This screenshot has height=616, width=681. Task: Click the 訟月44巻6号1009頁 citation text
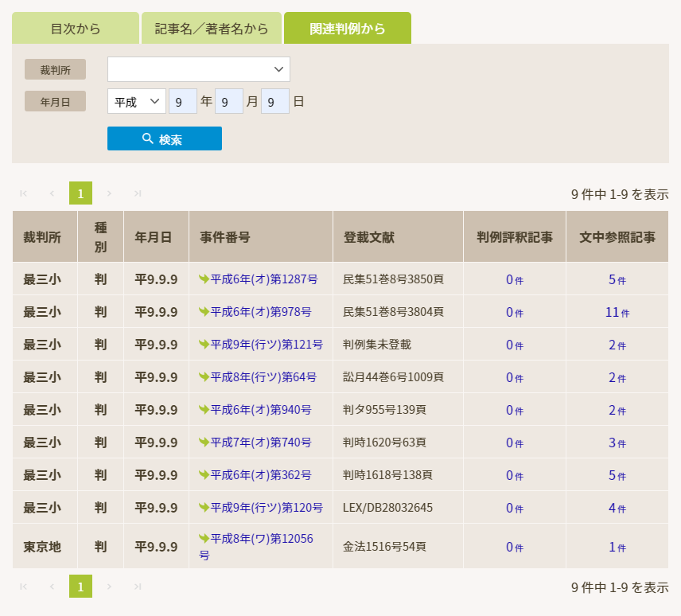point(393,376)
